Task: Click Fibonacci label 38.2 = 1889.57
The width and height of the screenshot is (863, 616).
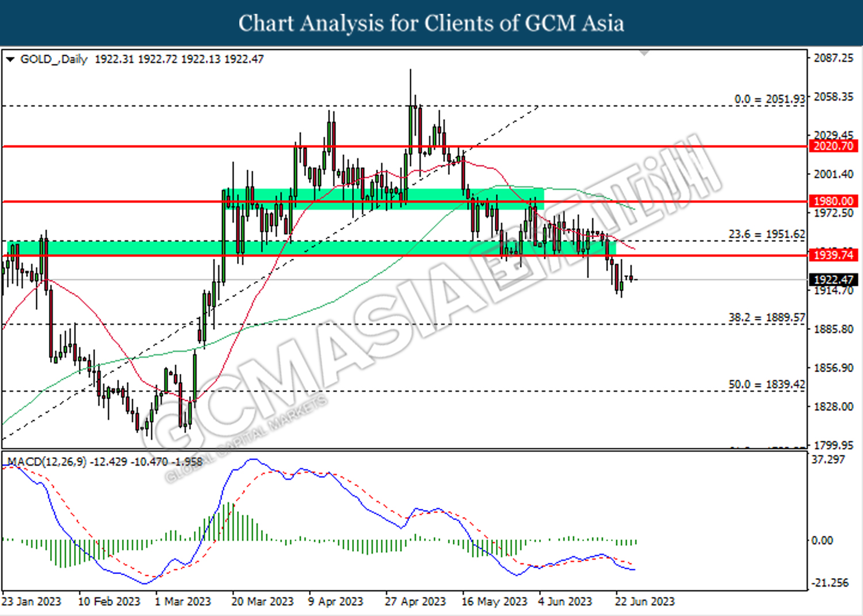Action: (767, 317)
